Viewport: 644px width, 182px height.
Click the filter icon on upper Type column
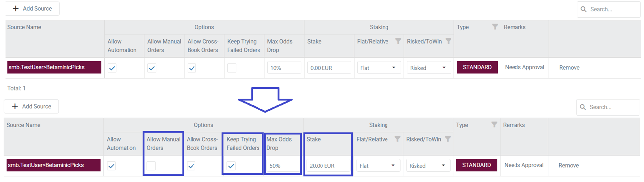point(495,27)
